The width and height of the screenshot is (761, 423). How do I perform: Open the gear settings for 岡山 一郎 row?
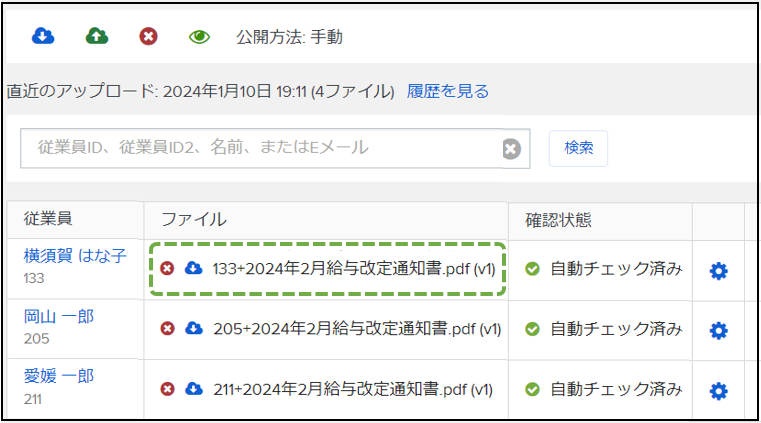(x=718, y=331)
